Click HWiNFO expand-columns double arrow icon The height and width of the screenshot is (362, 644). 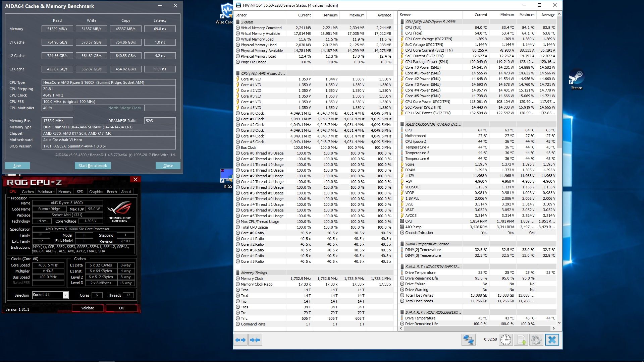coord(241,340)
